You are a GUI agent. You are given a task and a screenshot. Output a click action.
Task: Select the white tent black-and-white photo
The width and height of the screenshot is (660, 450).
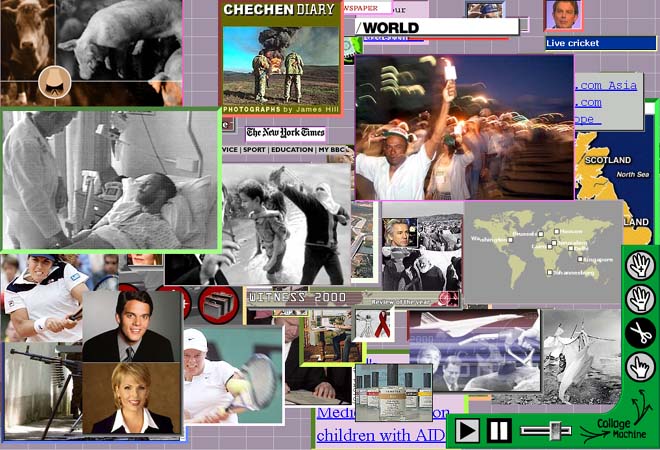(x=581, y=357)
